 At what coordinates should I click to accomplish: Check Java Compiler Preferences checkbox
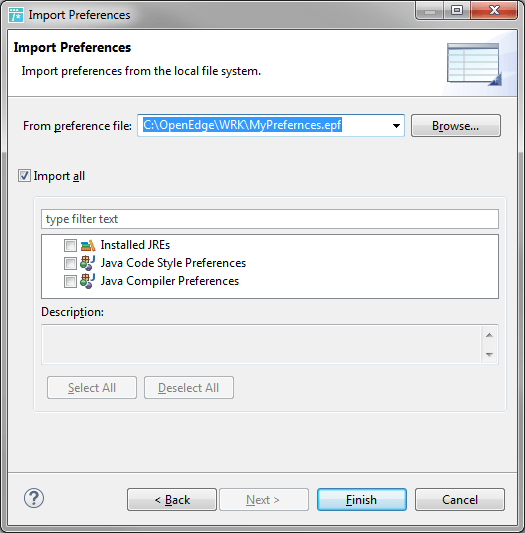70,281
